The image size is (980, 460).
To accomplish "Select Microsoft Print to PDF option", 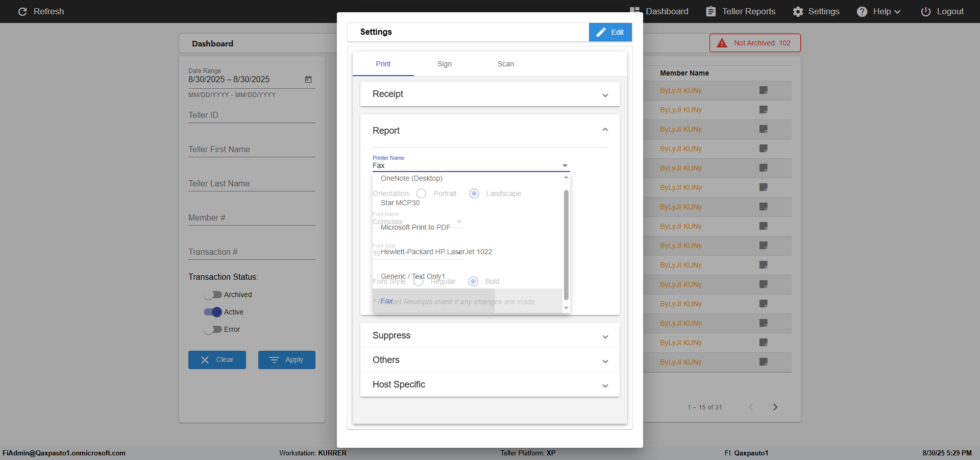I will (x=468, y=227).
